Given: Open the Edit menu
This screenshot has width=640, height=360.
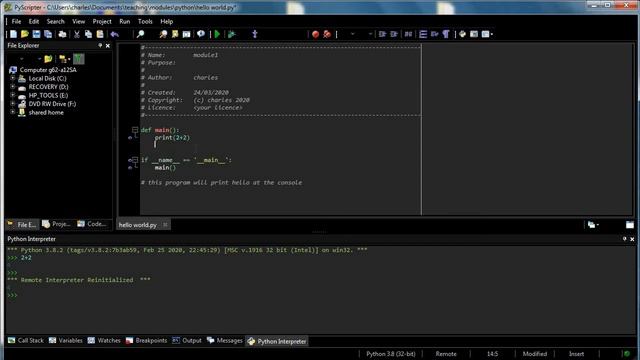Looking at the screenshot, I should (x=34, y=21).
